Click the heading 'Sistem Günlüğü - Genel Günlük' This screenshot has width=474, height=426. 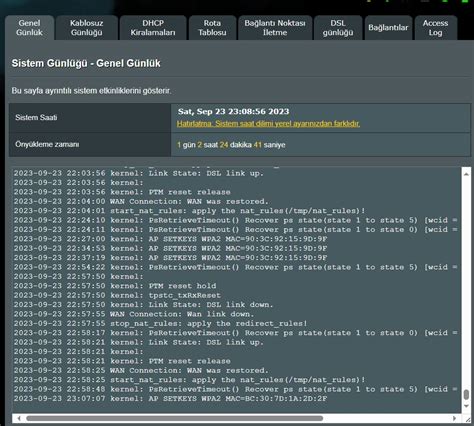point(86,63)
